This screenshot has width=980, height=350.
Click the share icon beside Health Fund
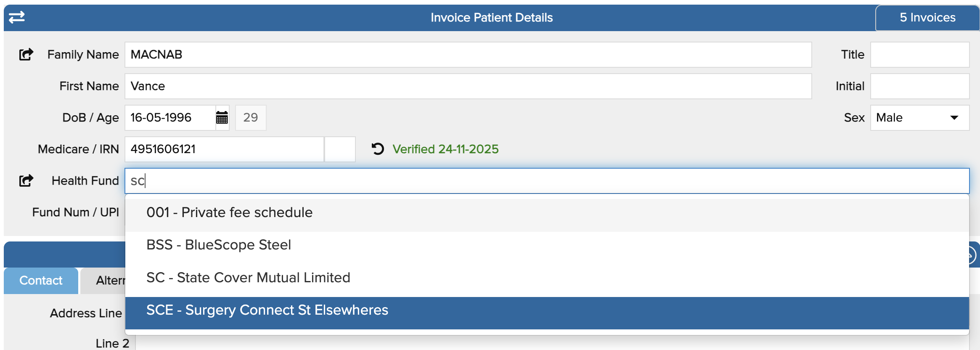26,180
